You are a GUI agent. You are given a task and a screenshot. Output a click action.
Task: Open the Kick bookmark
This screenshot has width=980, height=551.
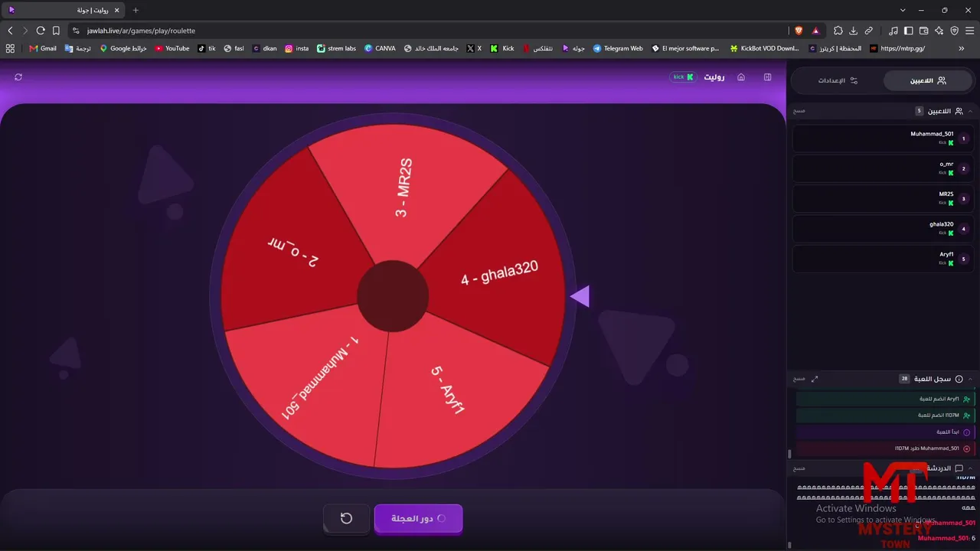click(502, 48)
